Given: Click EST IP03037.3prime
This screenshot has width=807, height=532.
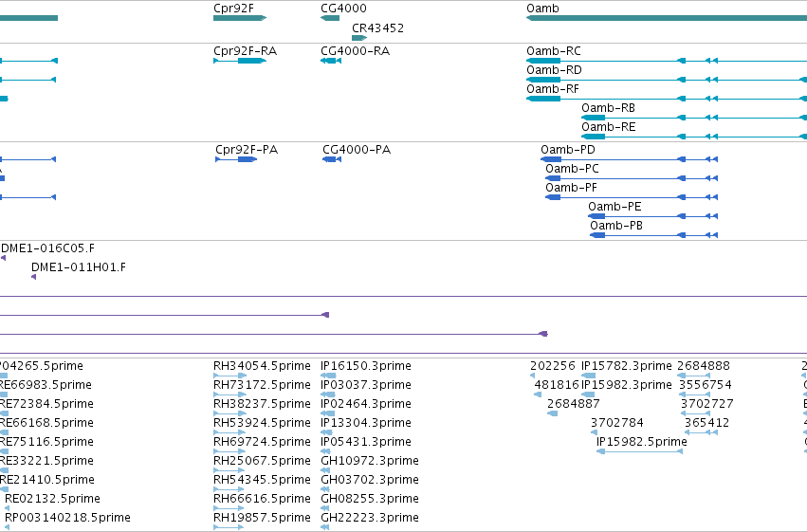Looking at the screenshot, I should (366, 385).
